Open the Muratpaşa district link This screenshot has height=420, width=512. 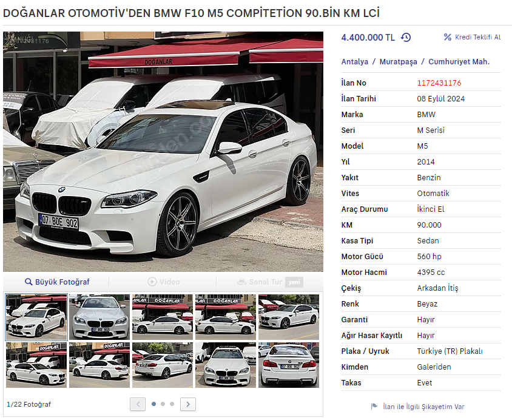(399, 62)
